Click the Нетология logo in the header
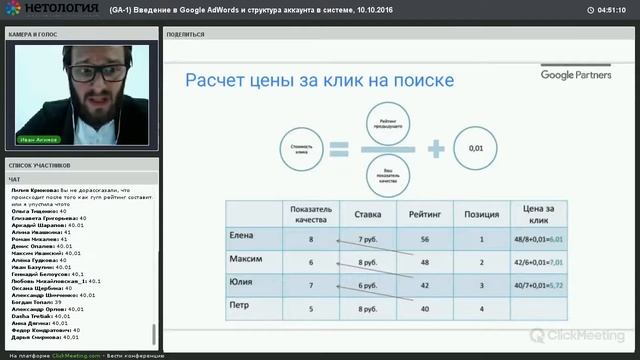This screenshot has height=360, width=640. tap(52, 8)
